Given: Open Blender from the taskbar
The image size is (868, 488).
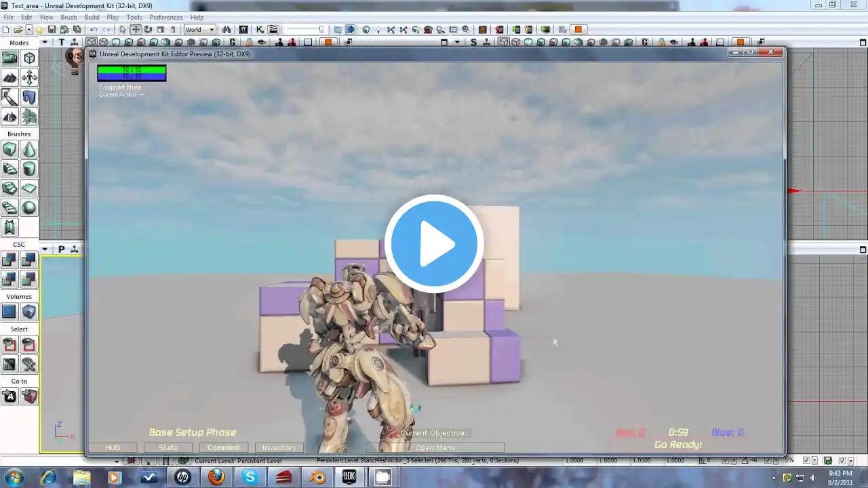Looking at the screenshot, I should coord(317,478).
